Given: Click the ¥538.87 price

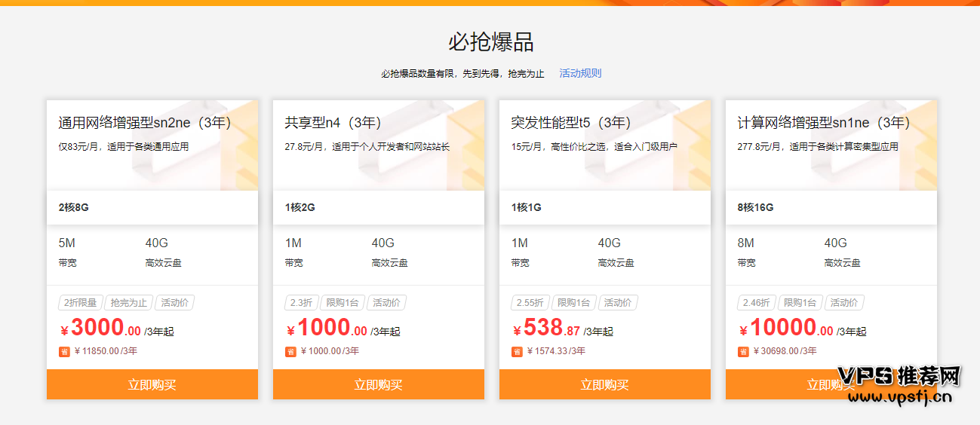Looking at the screenshot, I should click(547, 329).
